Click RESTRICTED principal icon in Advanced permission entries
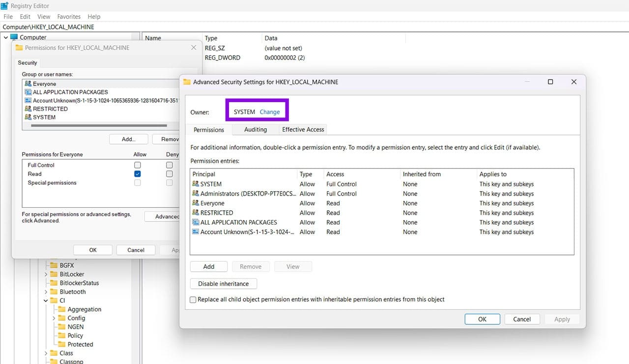The image size is (629, 364). pos(196,213)
